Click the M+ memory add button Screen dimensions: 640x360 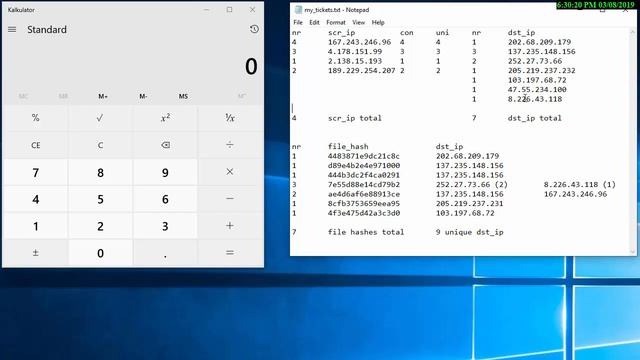point(103,96)
